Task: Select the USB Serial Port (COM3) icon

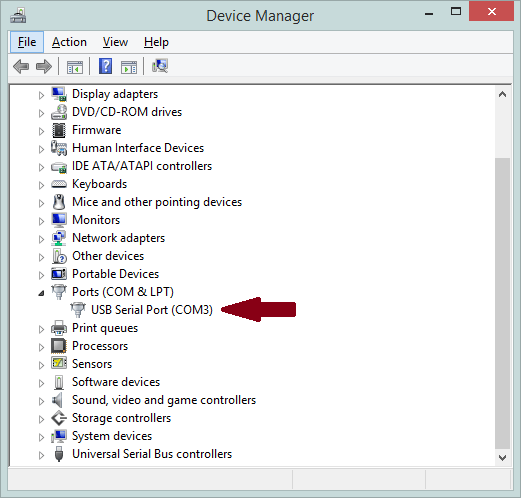Action: coord(78,310)
